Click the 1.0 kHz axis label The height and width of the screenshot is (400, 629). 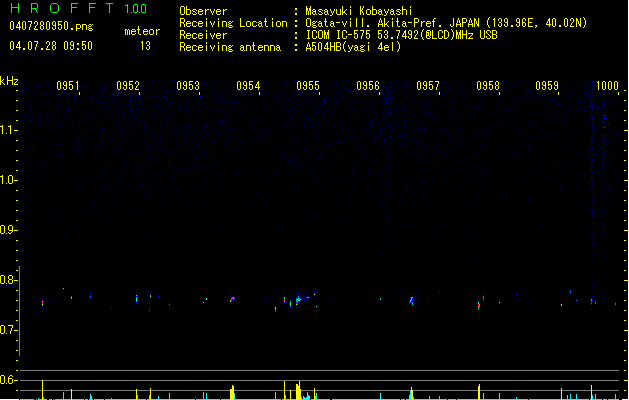(8, 180)
